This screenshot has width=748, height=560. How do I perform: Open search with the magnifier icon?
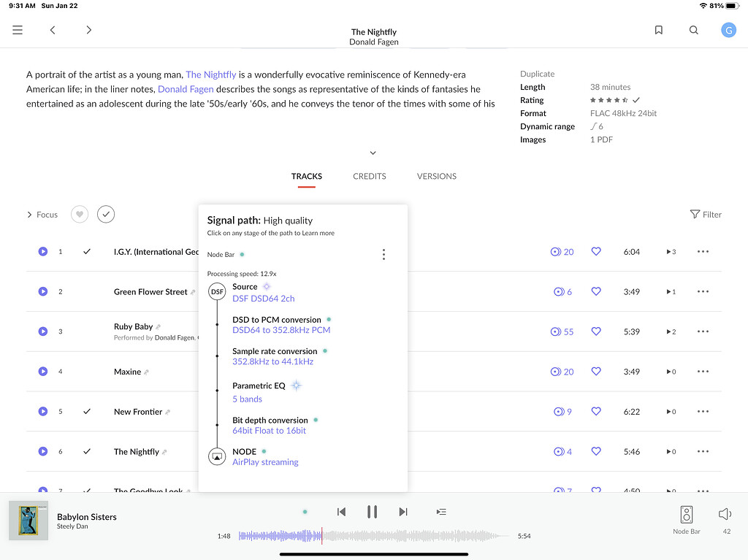point(694,30)
